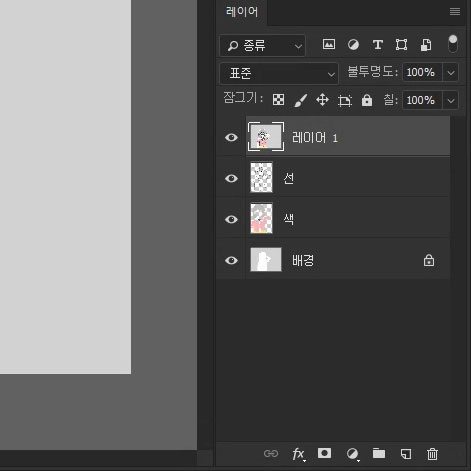Open the 표준 blend mode dropdown
Screen dimensions: 471x471
279,73
